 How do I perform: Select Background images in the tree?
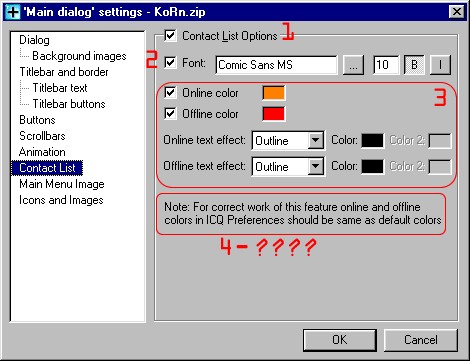pyautogui.click(x=79, y=56)
